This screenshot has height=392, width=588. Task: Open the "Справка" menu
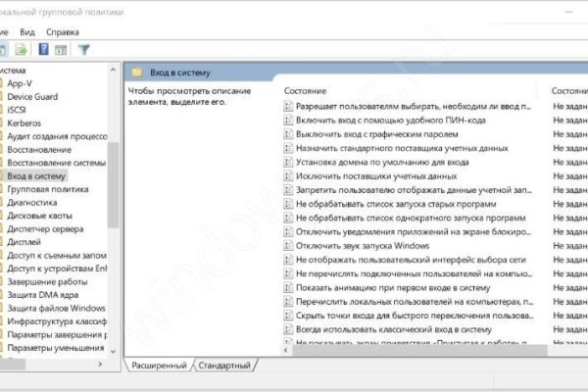tap(63, 31)
